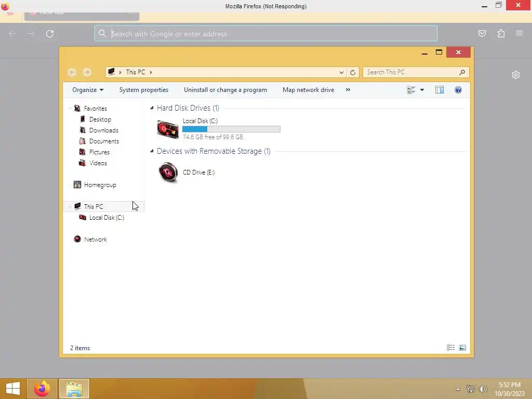Change your view icon in Explorer toolbar

click(x=411, y=90)
